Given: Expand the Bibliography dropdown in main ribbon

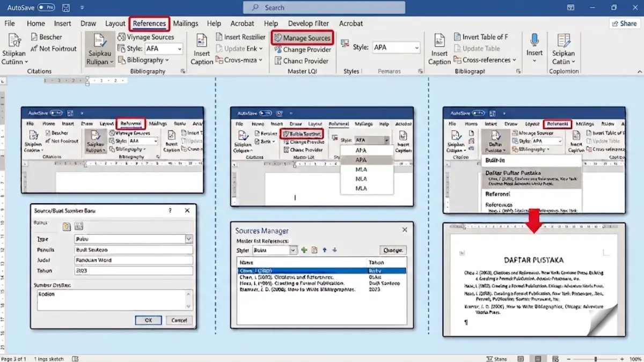Looking at the screenshot, I should (x=167, y=61).
